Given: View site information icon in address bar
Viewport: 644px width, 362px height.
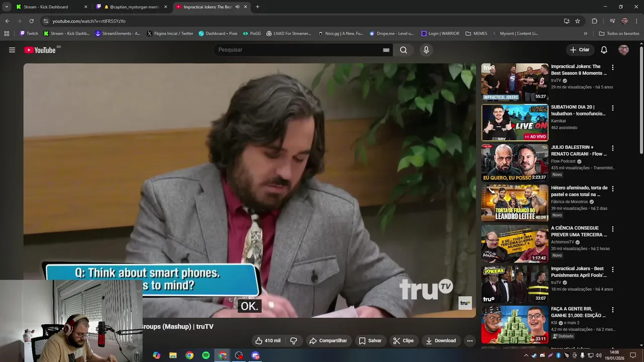Looking at the screenshot, I should (46, 21).
